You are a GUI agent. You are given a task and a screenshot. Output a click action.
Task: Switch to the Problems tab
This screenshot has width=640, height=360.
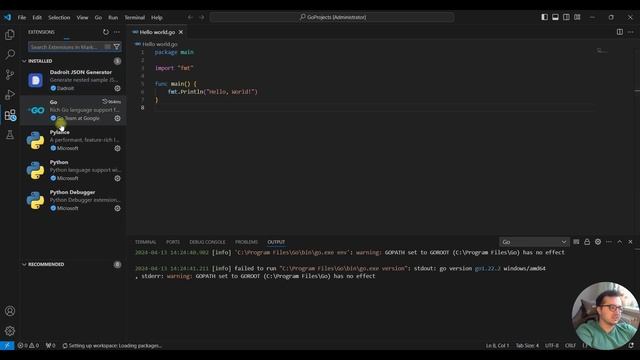click(x=246, y=242)
